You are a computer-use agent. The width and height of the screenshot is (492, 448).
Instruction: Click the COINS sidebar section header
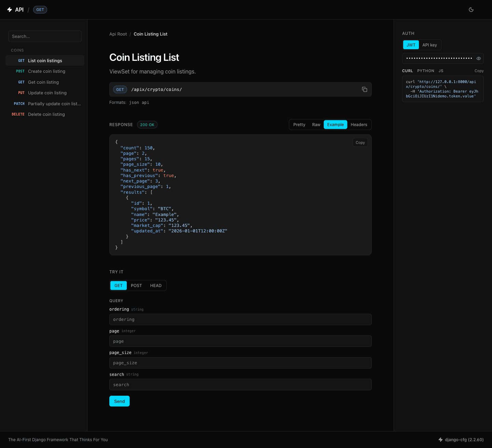click(x=17, y=50)
